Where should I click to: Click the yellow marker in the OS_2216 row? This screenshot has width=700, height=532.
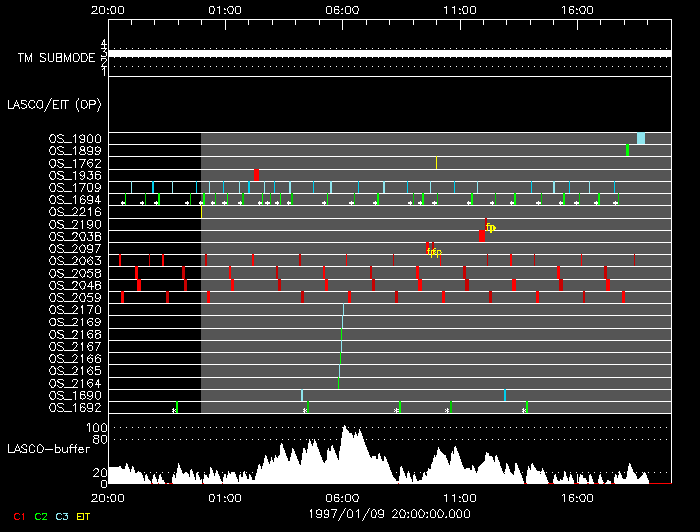201,211
